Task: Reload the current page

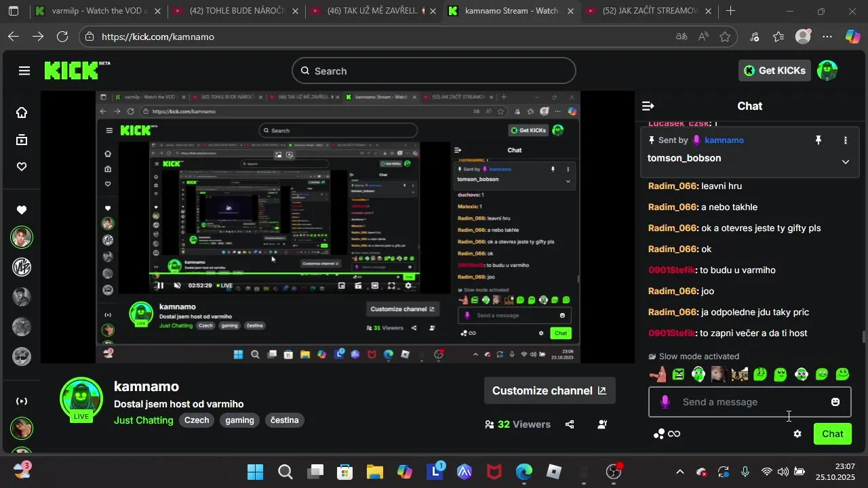Action: pyautogui.click(x=62, y=37)
